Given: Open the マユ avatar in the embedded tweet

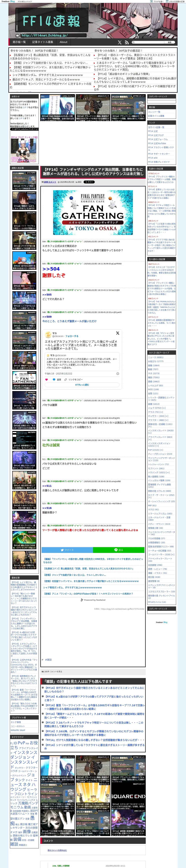Looking at the screenshot, I should click(x=48, y=334).
